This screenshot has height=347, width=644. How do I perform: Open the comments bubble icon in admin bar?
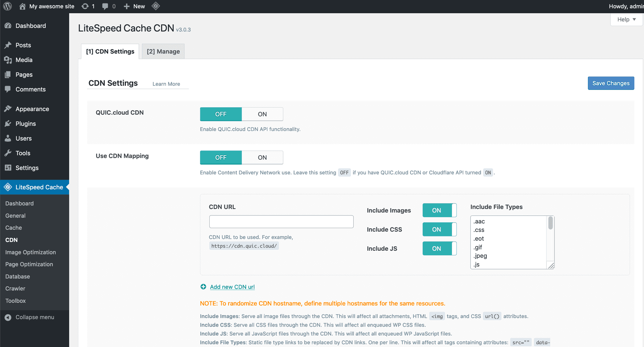pyautogui.click(x=105, y=6)
